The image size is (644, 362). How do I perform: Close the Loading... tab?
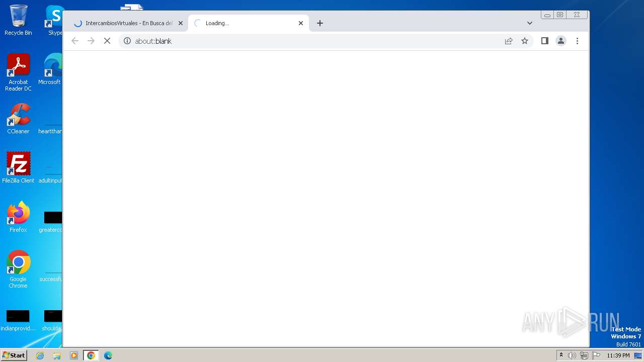click(x=301, y=23)
